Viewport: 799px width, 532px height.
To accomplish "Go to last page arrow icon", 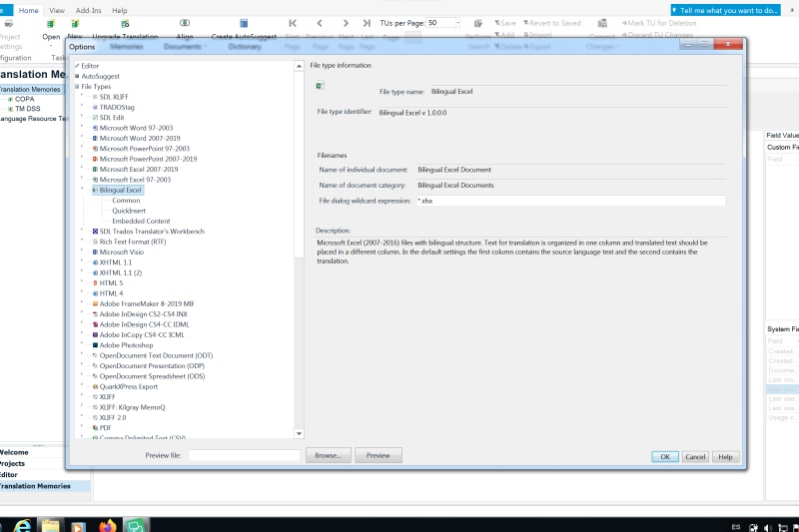I will click(367, 23).
